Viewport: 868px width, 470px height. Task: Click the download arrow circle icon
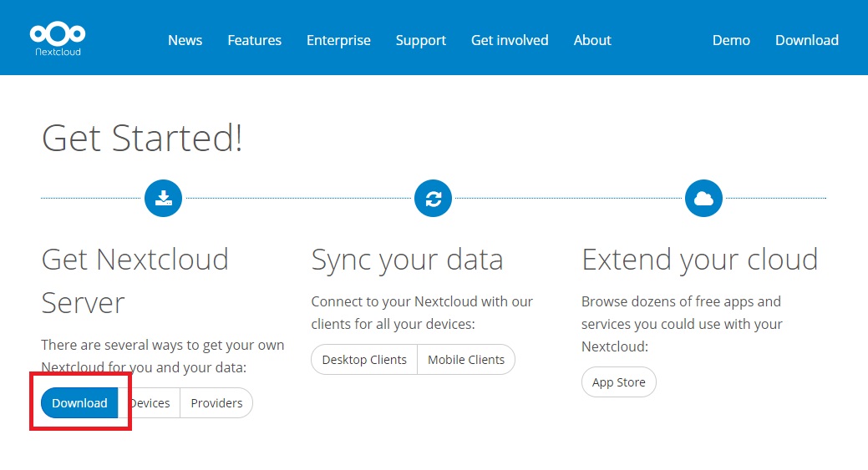[163, 198]
